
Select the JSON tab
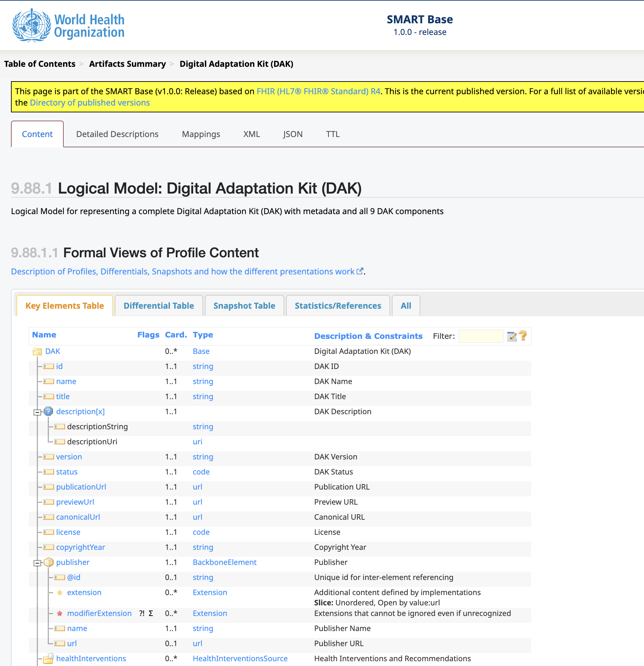click(x=293, y=134)
